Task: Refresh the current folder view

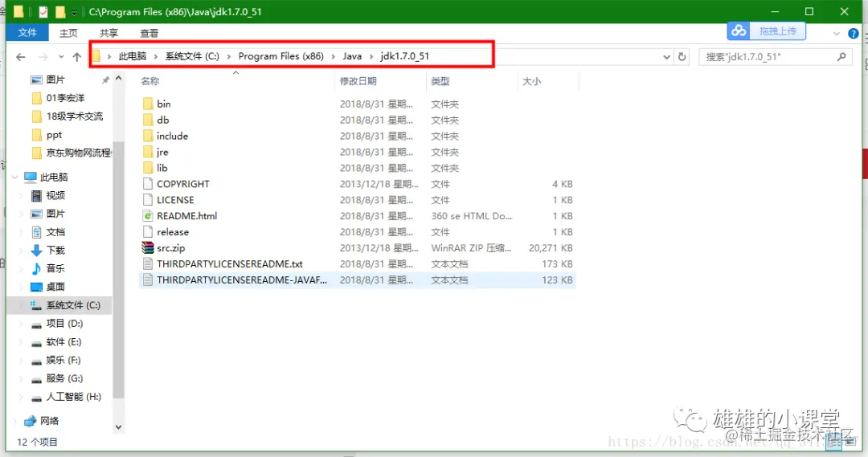Action: (x=682, y=56)
